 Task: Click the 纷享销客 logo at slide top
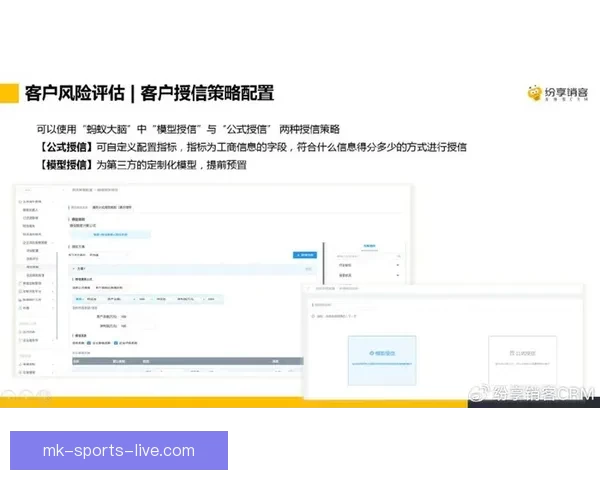click(558, 93)
